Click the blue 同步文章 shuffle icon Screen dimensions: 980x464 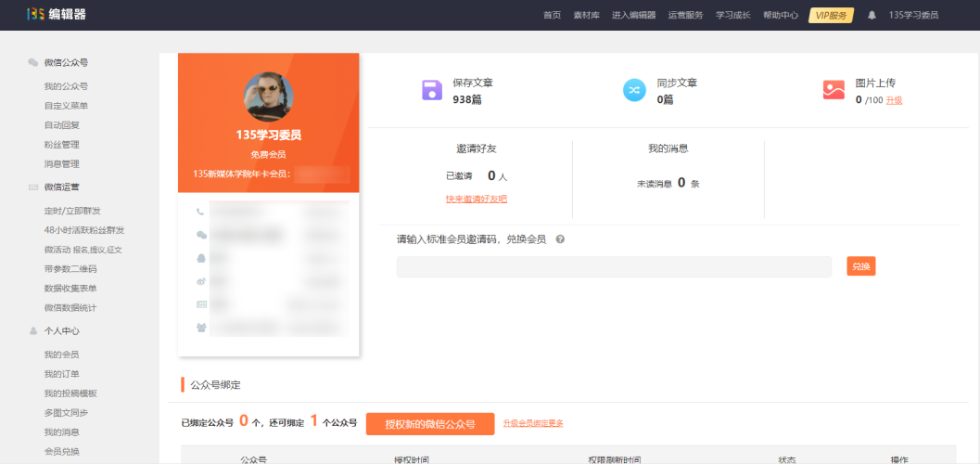point(634,90)
